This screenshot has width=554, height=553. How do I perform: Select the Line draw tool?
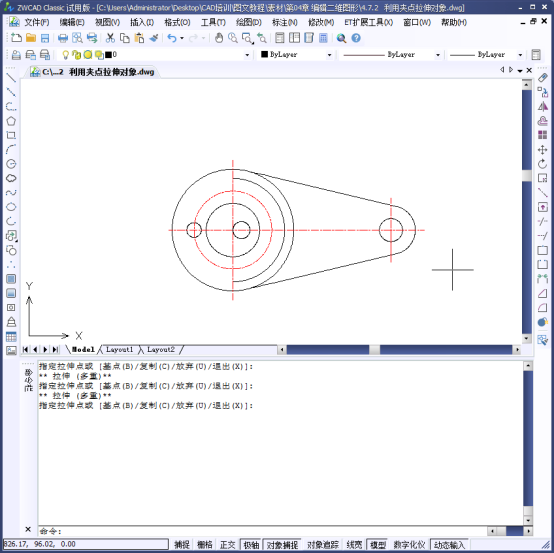pyautogui.click(x=11, y=77)
